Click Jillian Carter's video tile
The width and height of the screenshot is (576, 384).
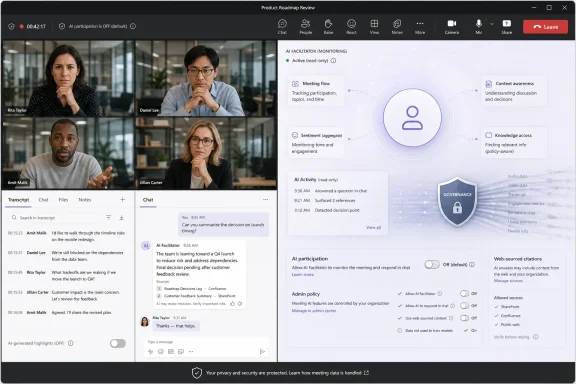[206, 153]
